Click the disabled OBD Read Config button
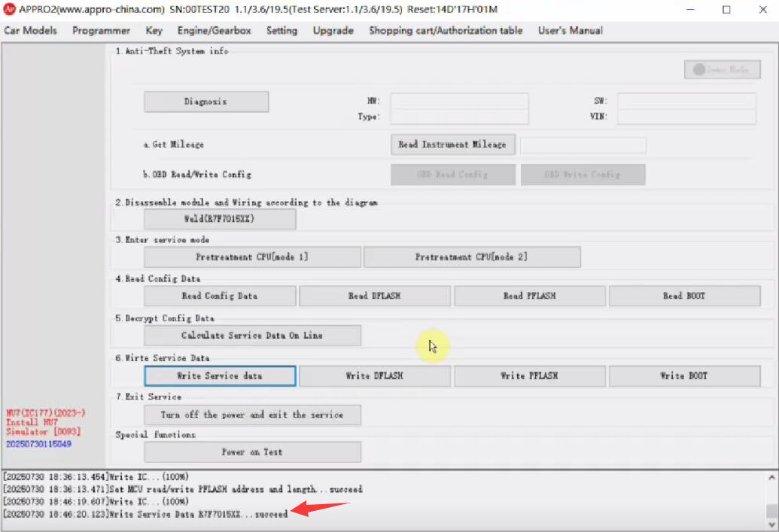 [x=452, y=175]
